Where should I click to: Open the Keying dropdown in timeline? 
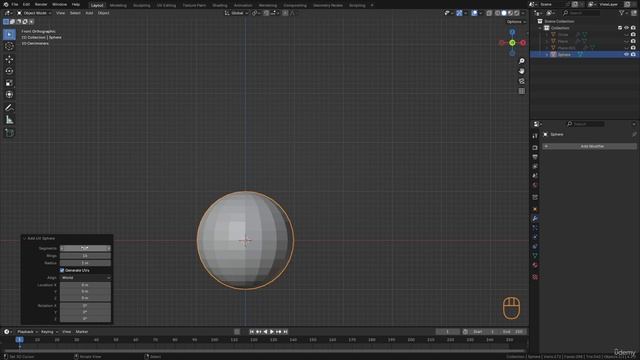[49, 332]
